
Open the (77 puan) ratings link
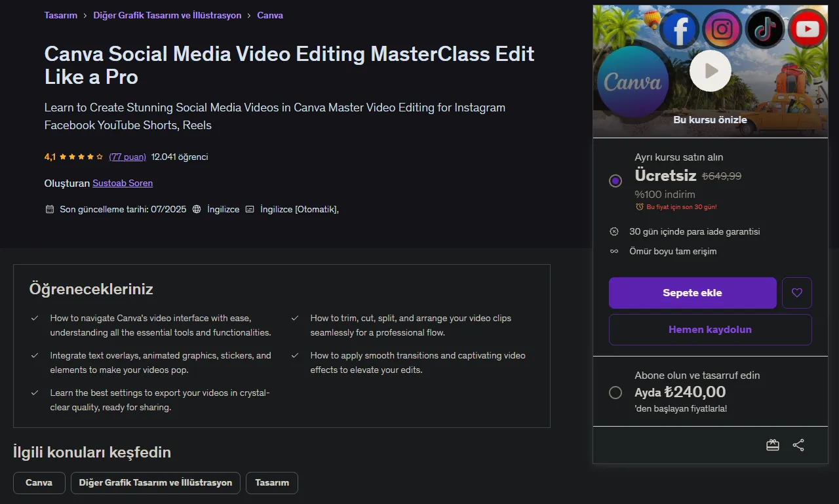pyautogui.click(x=128, y=157)
